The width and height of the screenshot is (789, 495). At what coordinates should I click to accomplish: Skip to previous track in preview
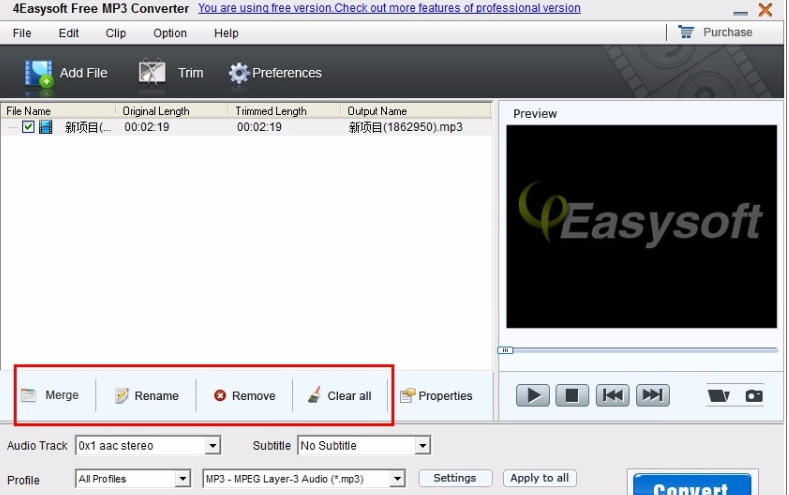click(612, 395)
